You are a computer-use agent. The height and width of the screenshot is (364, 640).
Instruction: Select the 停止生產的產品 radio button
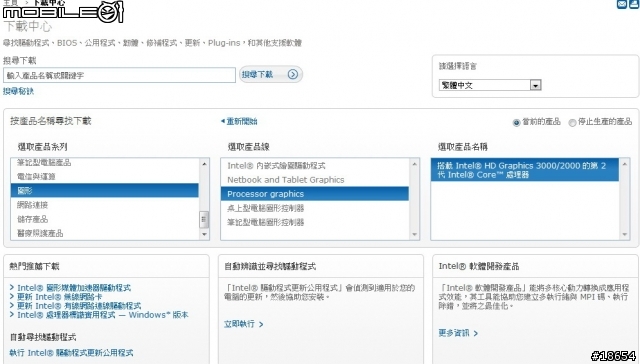pos(572,122)
